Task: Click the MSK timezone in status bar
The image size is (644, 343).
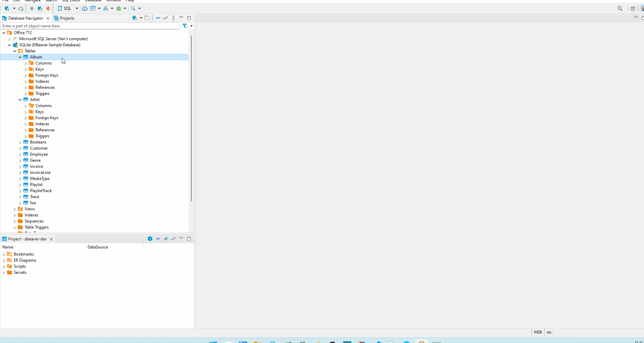Action: pos(538,332)
